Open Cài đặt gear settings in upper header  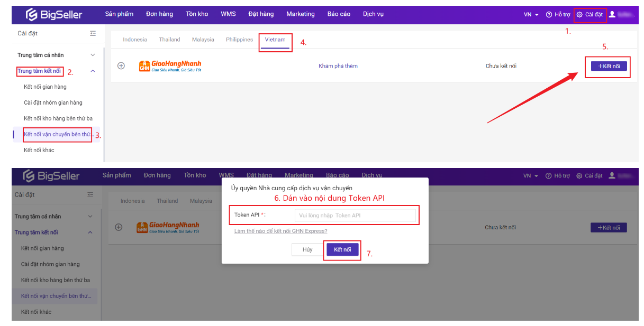tap(589, 14)
